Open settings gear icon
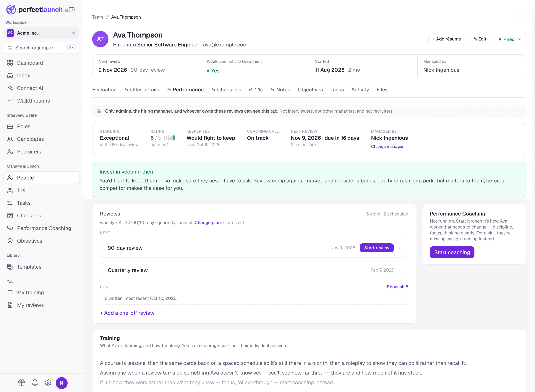Screen dimensions: 535x392 click(x=48, y=383)
